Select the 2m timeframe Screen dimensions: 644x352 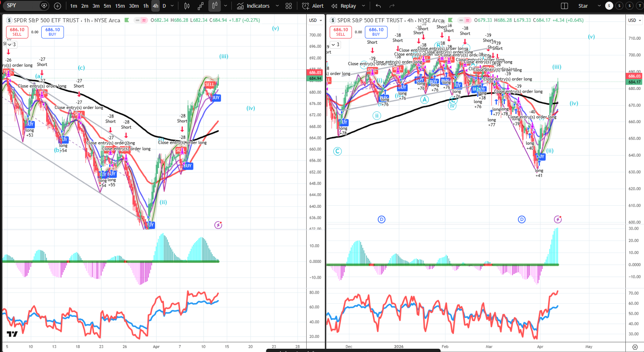click(85, 6)
